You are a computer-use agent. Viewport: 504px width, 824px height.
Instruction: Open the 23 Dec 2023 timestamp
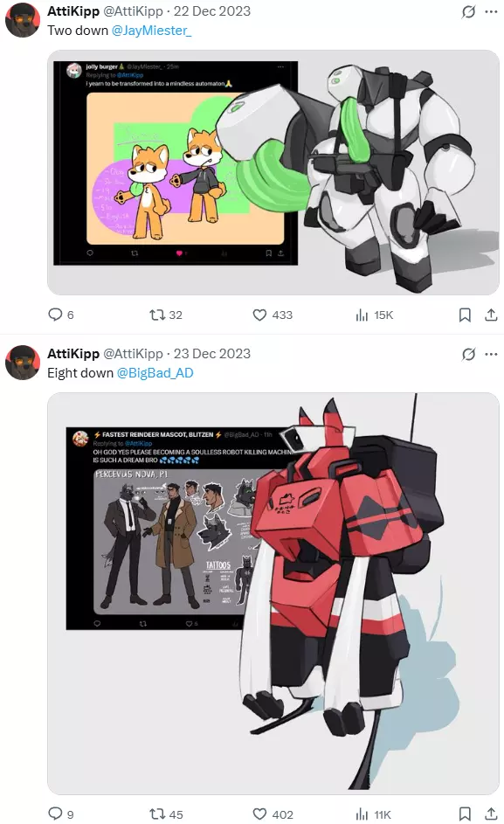coord(212,354)
